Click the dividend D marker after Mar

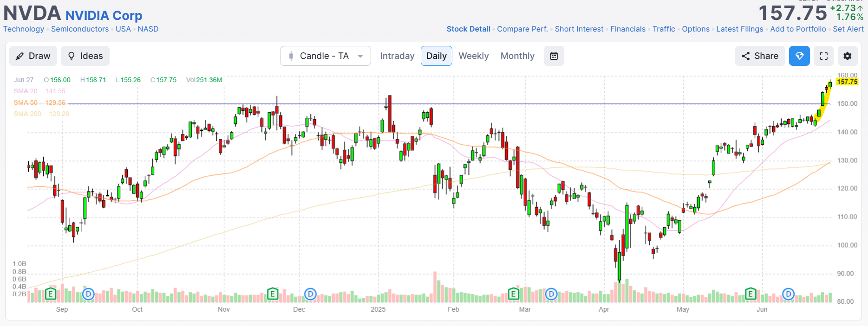(x=551, y=294)
